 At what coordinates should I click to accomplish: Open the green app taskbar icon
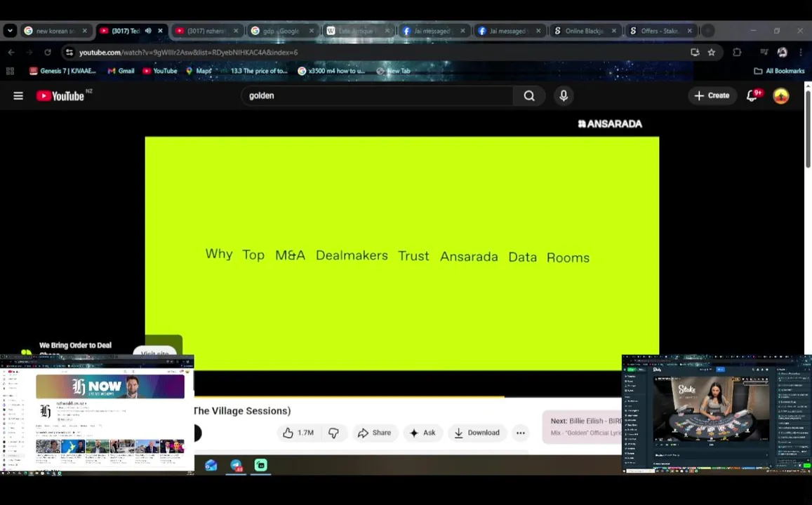click(x=261, y=465)
